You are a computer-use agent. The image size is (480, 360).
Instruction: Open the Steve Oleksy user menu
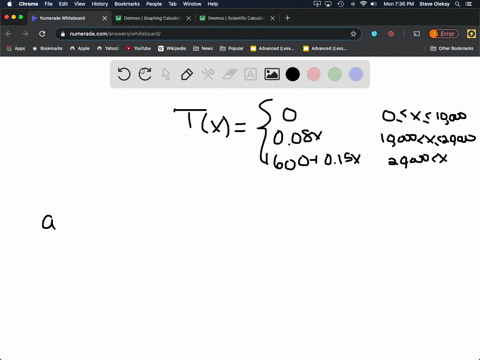pyautogui.click(x=435, y=4)
